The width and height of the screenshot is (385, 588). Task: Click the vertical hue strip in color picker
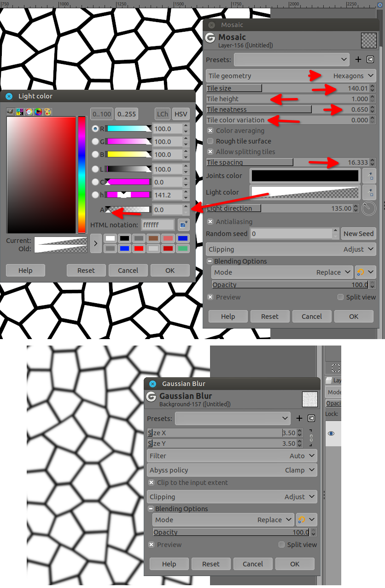click(x=82, y=175)
